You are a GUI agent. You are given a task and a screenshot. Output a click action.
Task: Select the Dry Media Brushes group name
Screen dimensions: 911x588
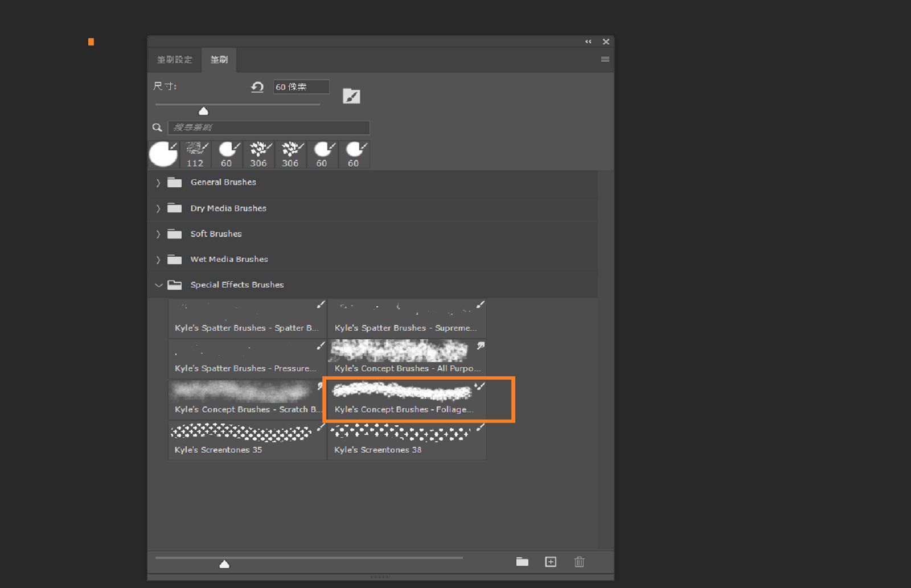pos(228,208)
